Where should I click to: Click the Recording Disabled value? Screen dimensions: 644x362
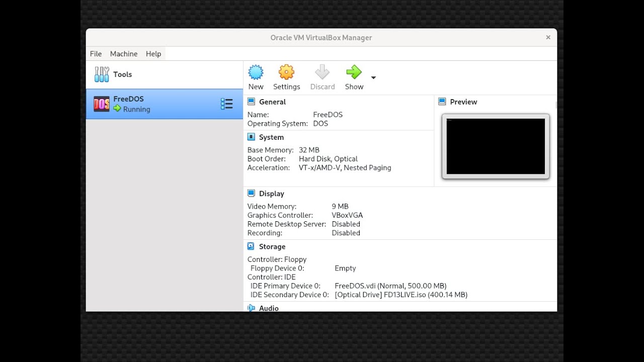pyautogui.click(x=346, y=233)
